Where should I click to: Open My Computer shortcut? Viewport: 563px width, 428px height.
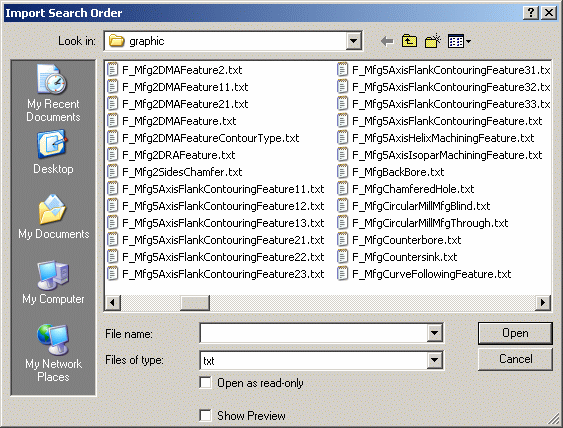pos(53,283)
